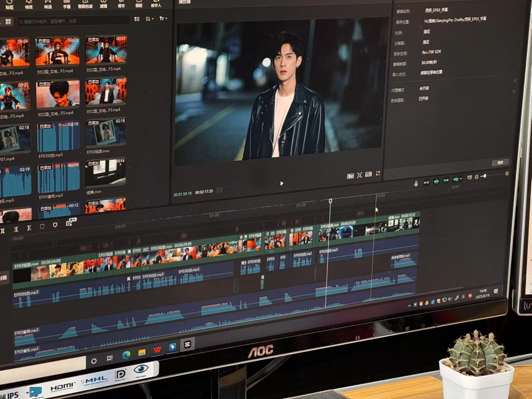Play the preview video

[x=281, y=183]
